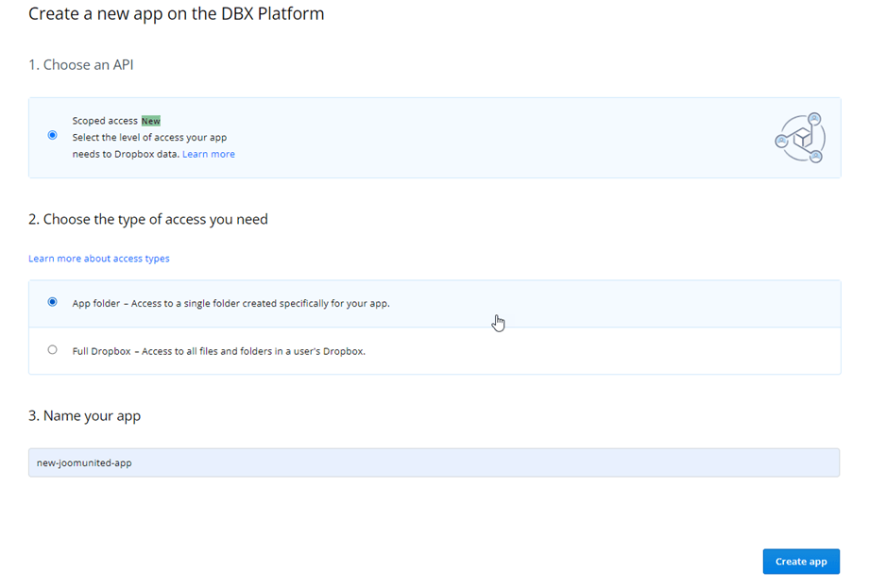Open Learn more link beside Dropbox data
Screen dimensions: 869x588
coord(209,154)
